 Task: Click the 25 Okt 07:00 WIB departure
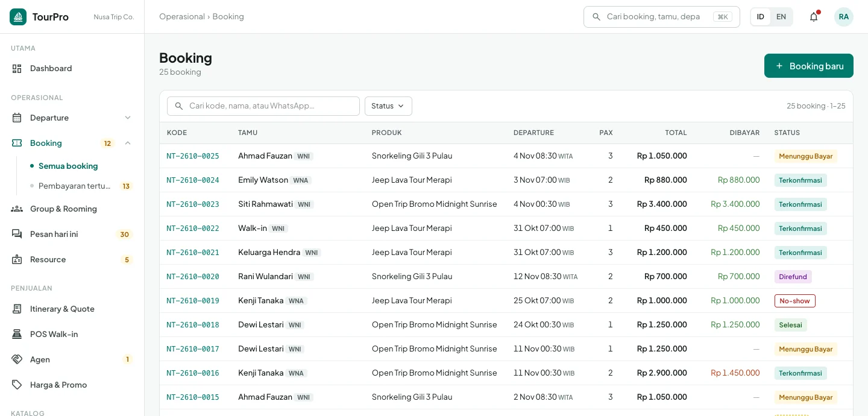pyautogui.click(x=544, y=301)
